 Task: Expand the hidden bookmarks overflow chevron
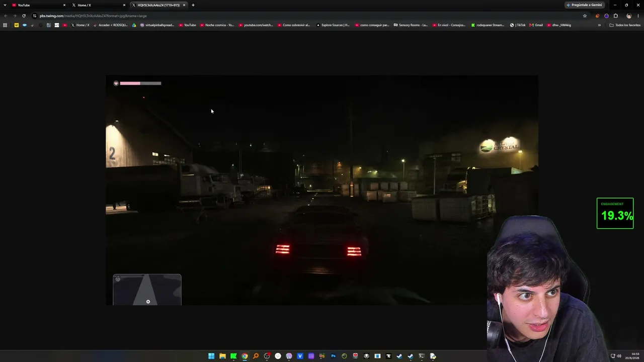click(599, 25)
